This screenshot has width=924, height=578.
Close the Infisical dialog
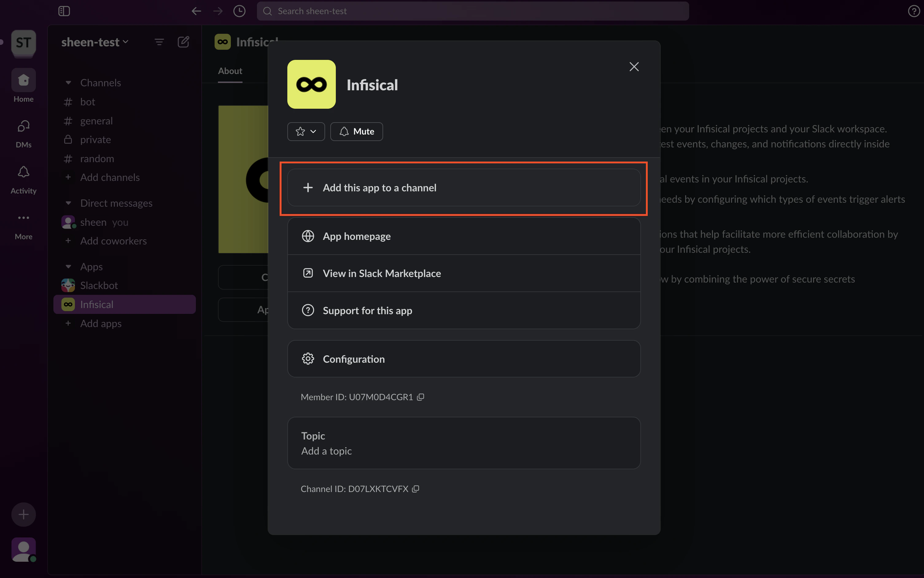[634, 67]
